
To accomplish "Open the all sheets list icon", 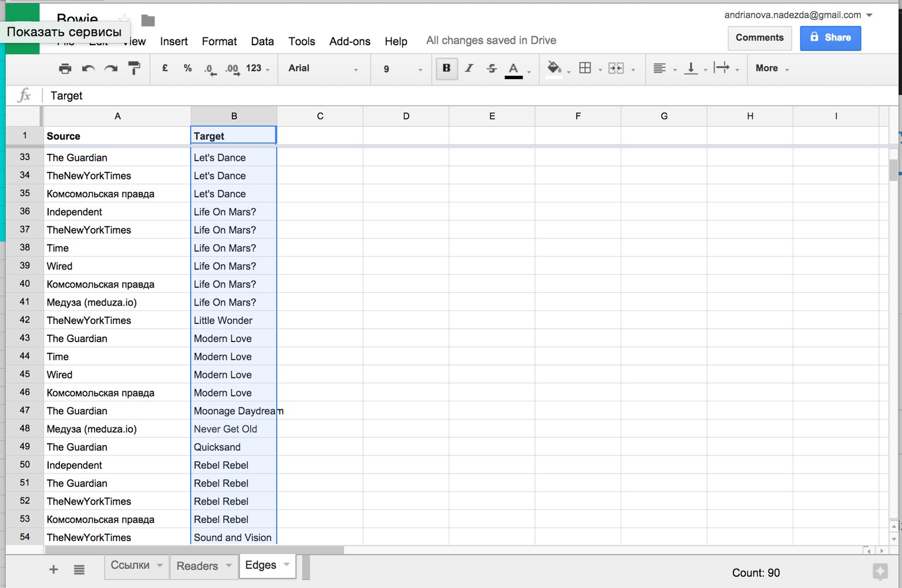I will point(79,569).
